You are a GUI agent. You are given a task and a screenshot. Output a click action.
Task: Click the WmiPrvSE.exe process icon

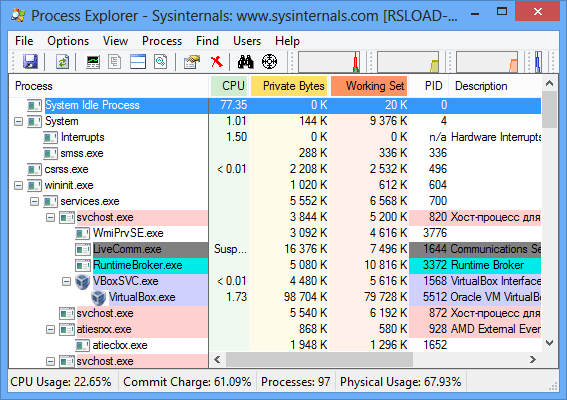[x=82, y=233]
